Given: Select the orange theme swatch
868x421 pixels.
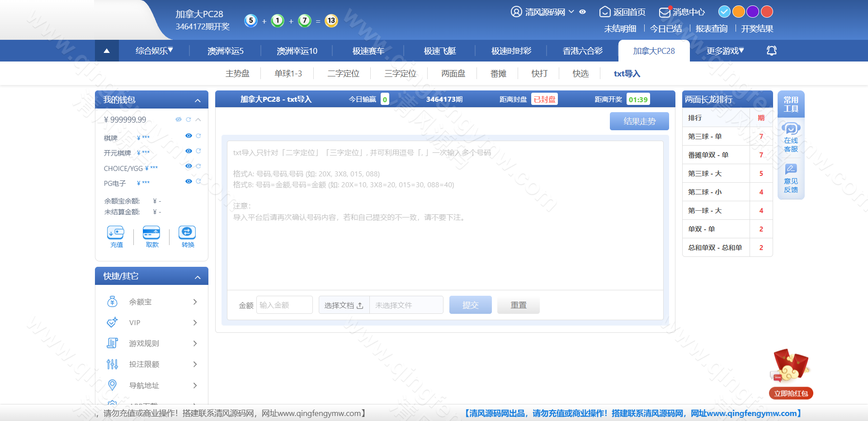Looking at the screenshot, I should [x=738, y=11].
